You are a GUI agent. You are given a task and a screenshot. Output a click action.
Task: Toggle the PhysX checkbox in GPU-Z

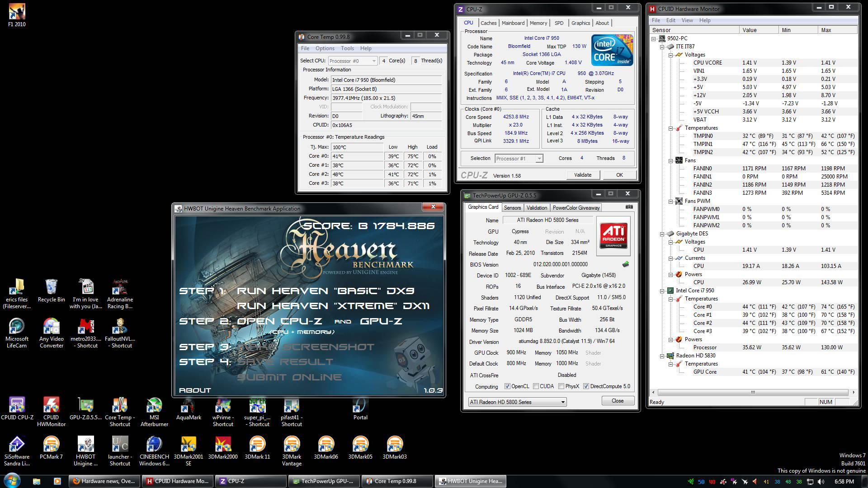click(561, 386)
